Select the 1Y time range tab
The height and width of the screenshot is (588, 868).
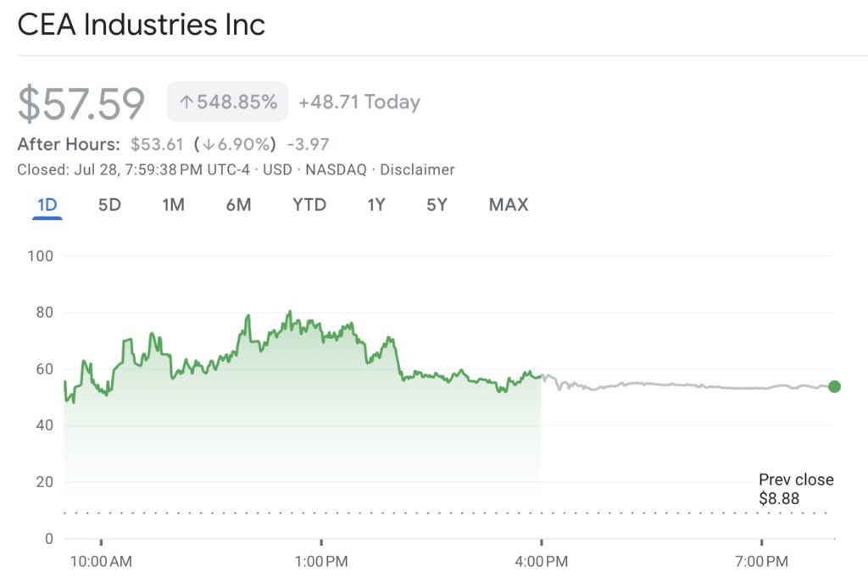pos(376,204)
